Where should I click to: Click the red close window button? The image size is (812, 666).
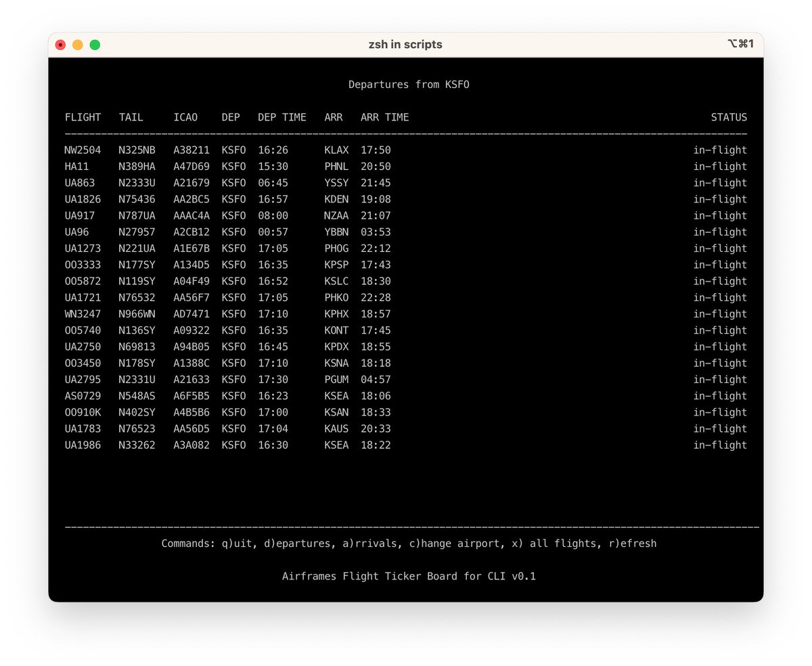tap(60, 45)
